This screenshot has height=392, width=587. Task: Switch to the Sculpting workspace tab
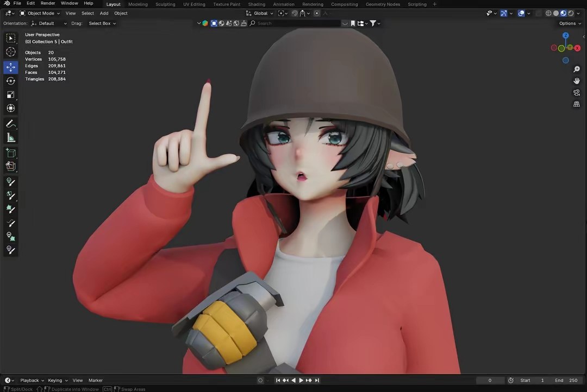click(x=165, y=4)
